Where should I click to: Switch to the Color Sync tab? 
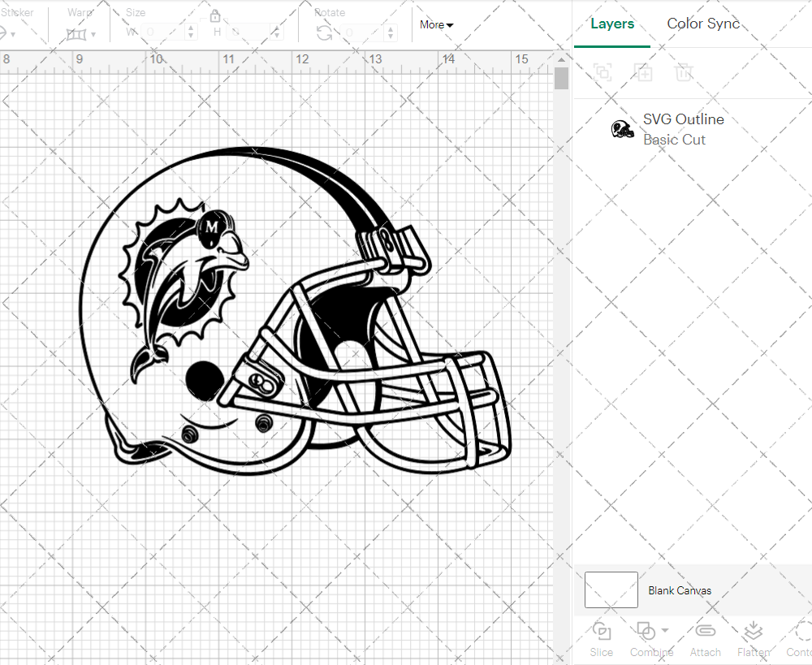(x=703, y=24)
